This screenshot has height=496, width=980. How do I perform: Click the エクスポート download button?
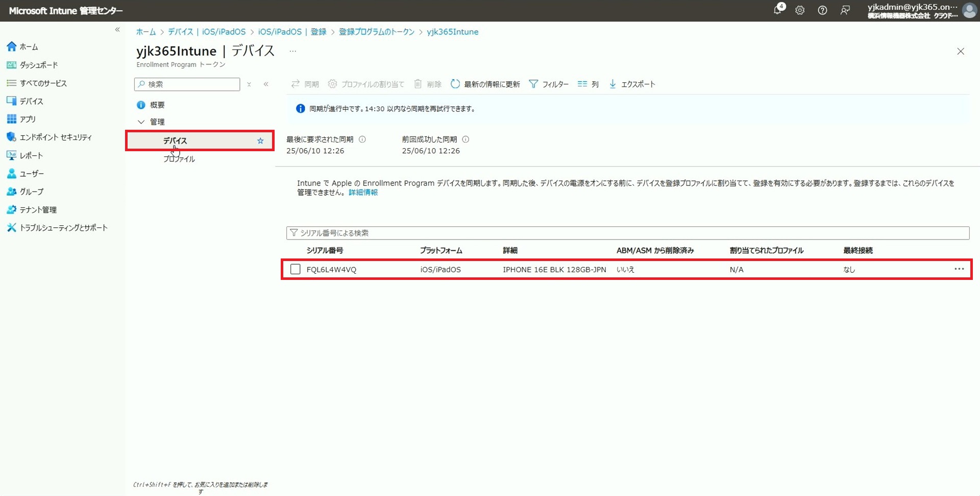click(632, 84)
